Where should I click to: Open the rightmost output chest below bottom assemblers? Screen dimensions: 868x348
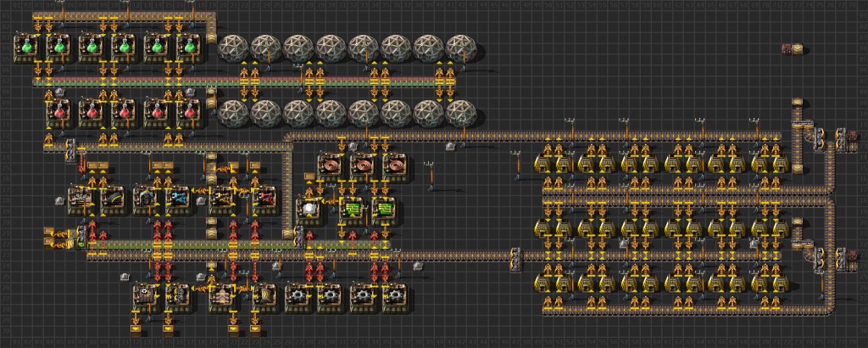pos(254,331)
